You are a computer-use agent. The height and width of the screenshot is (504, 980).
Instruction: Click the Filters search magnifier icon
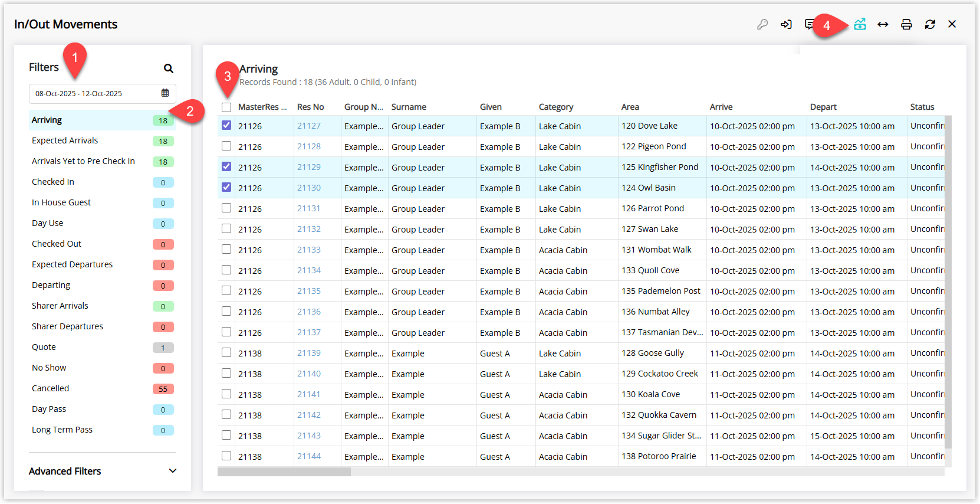tap(169, 68)
